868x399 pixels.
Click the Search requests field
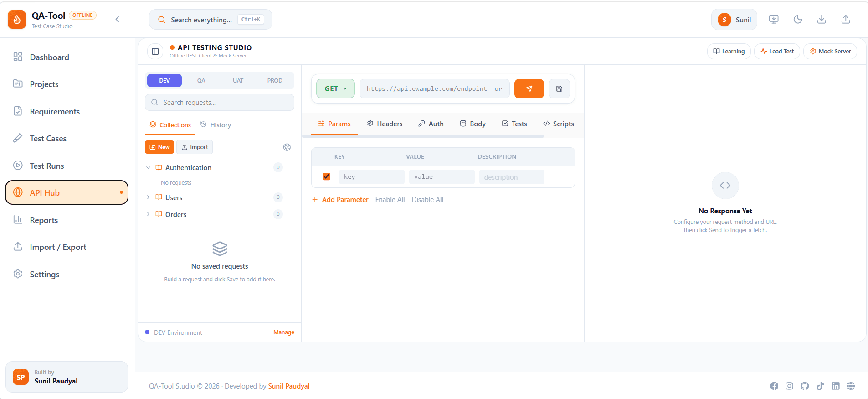(x=220, y=102)
